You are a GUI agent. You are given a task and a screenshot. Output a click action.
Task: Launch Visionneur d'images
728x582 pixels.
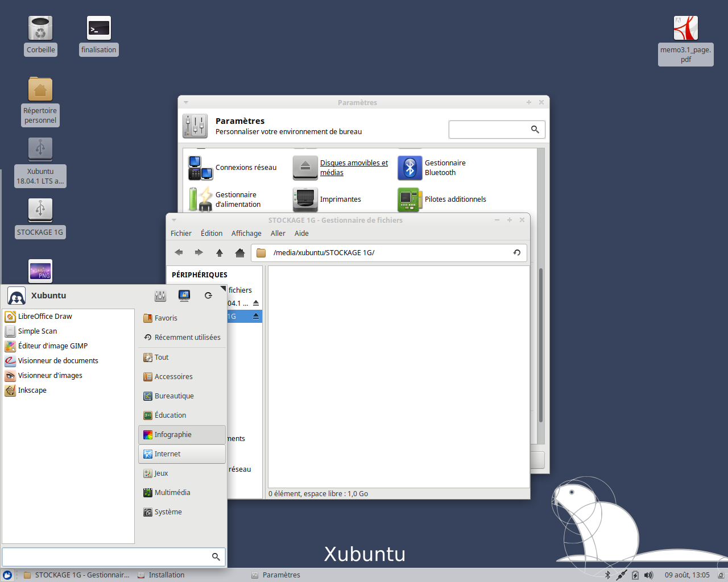coord(69,376)
